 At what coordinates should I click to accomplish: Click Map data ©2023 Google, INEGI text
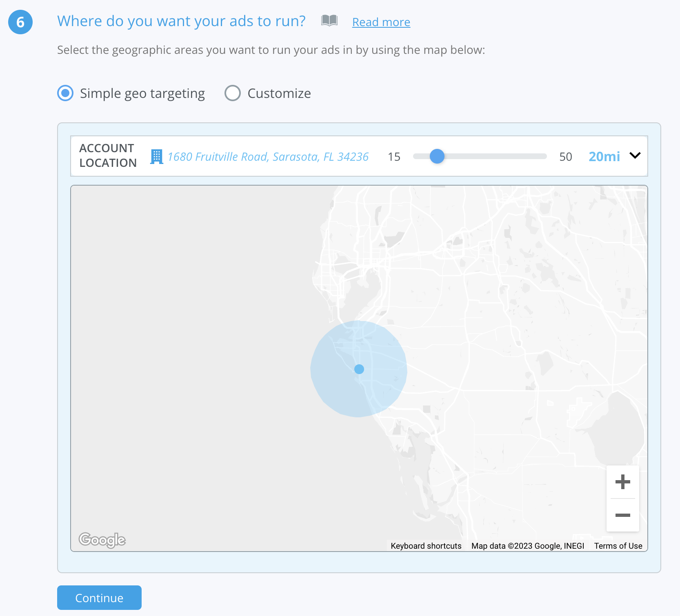528,546
